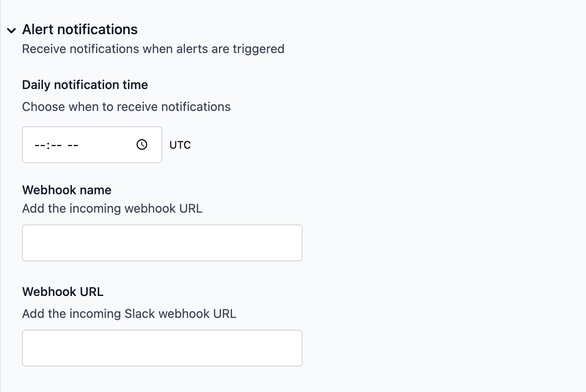Image resolution: width=586 pixels, height=392 pixels.
Task: Click the Alert notifications heading
Action: click(x=80, y=29)
